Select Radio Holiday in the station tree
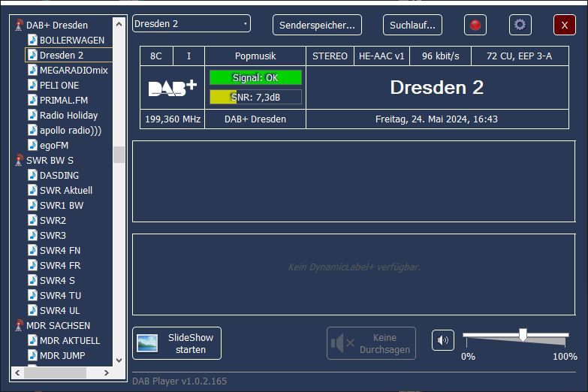The image size is (588, 392). [68, 115]
